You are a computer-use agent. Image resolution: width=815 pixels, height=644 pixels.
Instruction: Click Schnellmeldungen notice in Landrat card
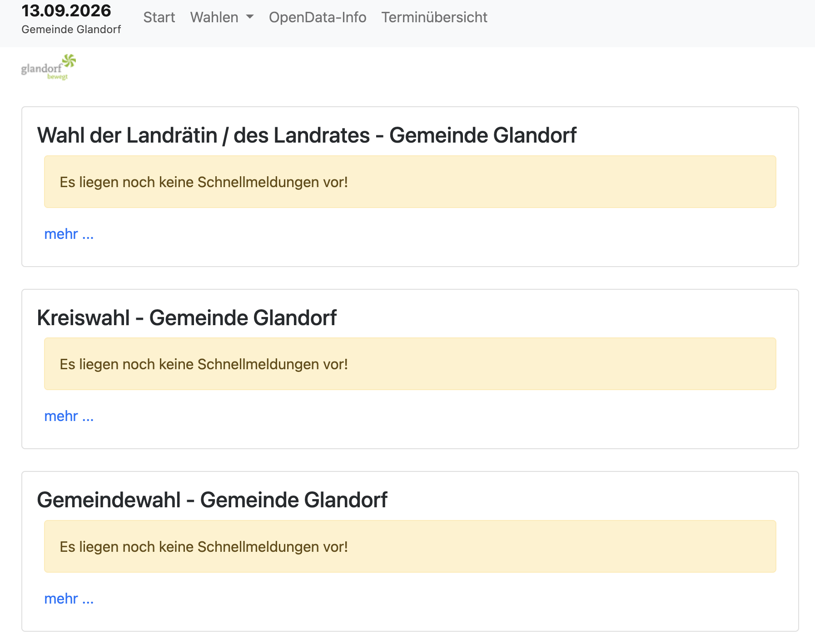(x=410, y=182)
